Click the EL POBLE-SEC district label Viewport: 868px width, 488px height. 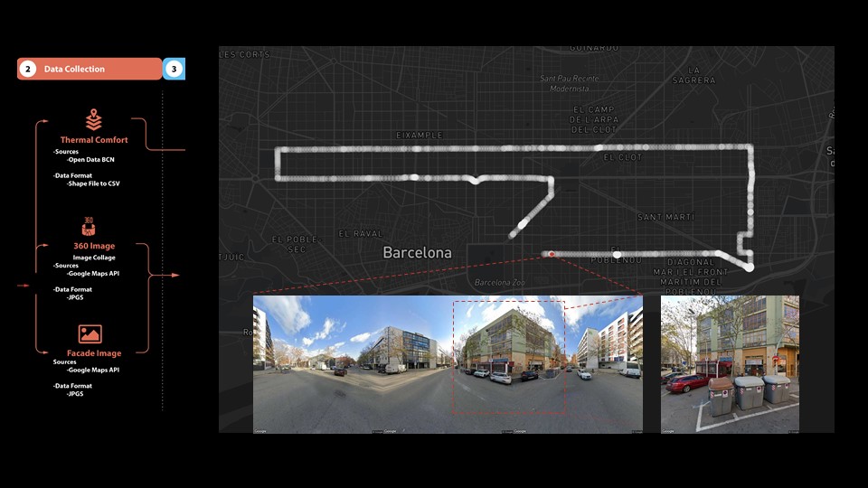297,244
